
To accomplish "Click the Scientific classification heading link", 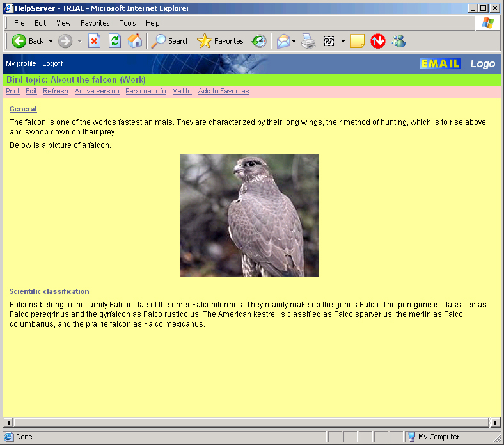I will [49, 291].
